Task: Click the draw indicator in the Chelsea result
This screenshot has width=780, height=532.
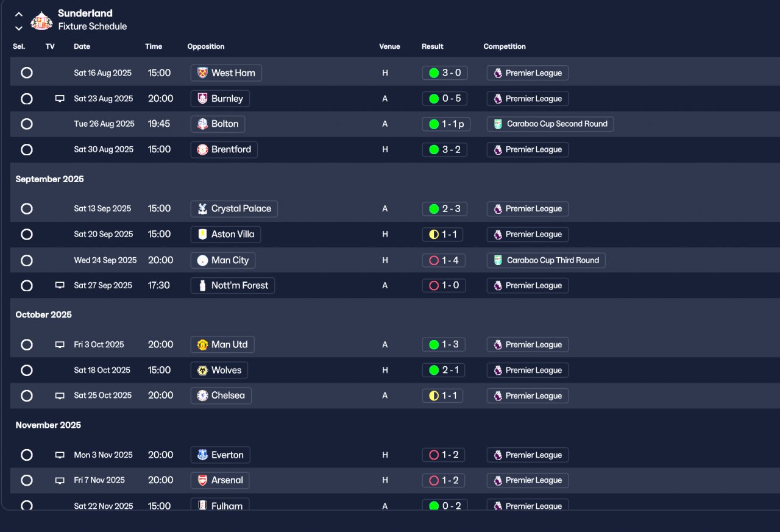Action: pos(434,395)
